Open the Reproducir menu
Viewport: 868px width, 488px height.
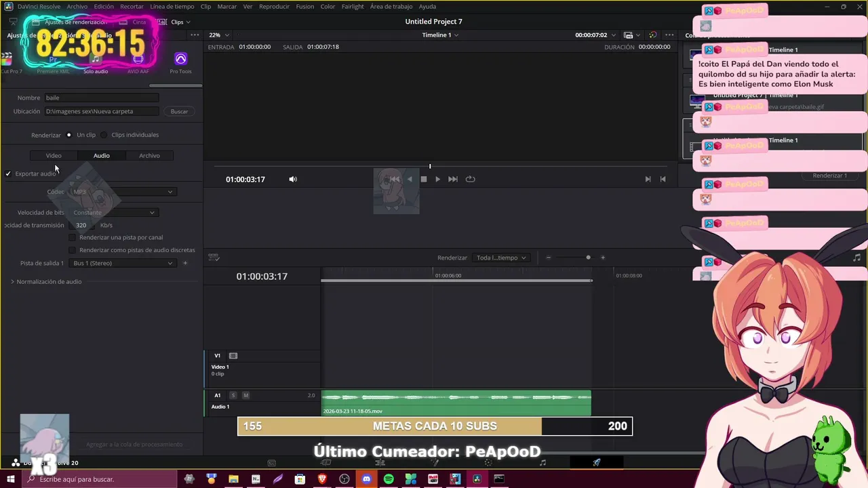click(x=274, y=6)
